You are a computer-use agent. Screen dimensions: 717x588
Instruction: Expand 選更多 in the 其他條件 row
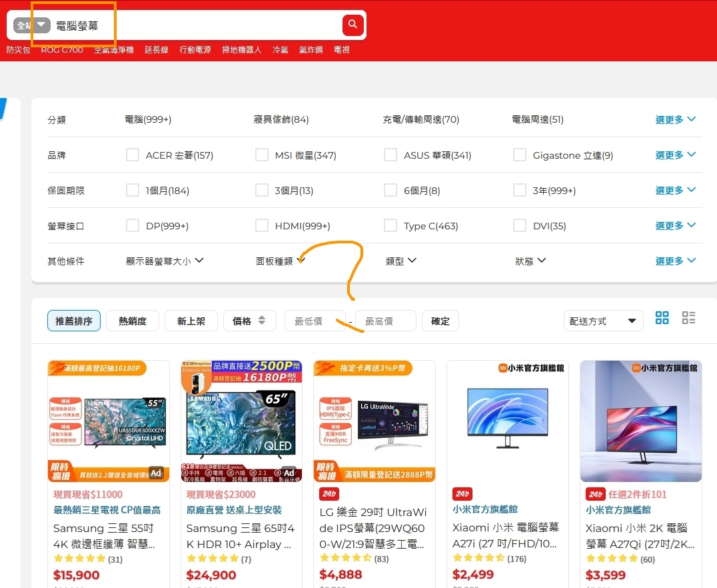point(676,261)
